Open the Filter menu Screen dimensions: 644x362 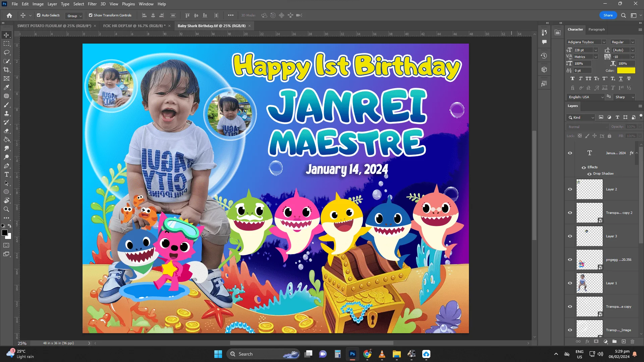coord(92,4)
